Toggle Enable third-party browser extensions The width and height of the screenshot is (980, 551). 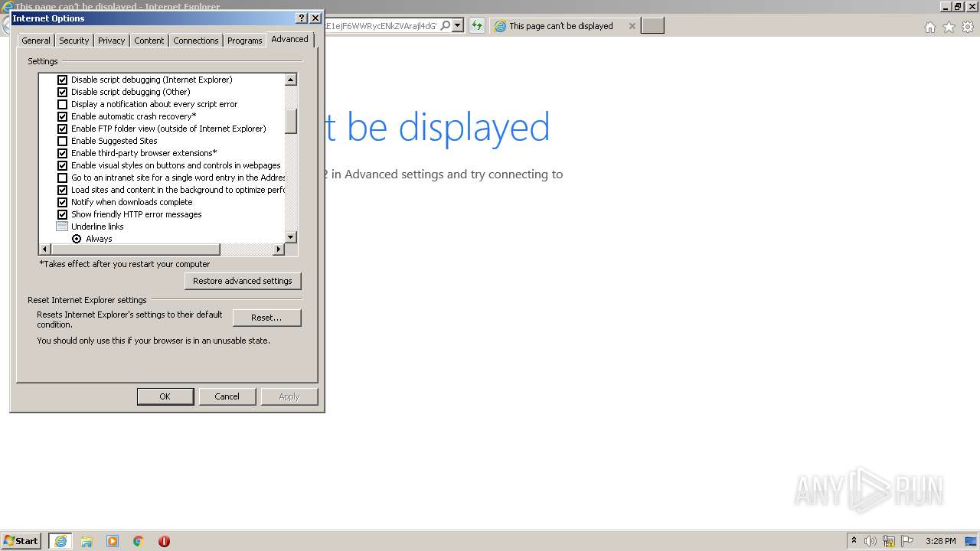pyautogui.click(x=63, y=153)
